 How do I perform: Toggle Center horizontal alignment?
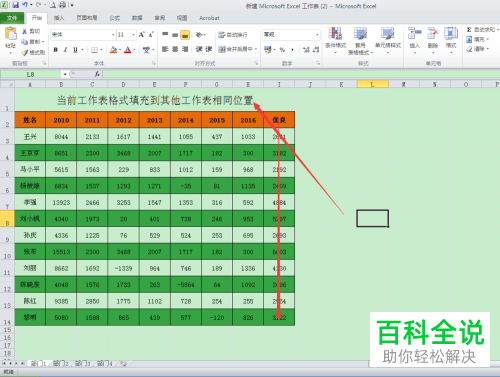tap(175, 49)
